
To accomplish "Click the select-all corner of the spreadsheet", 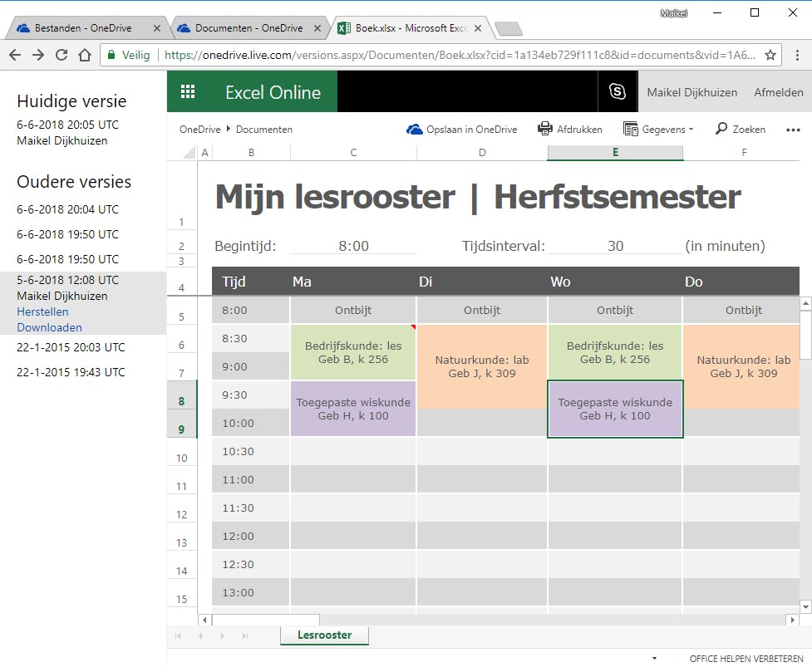I will [x=189, y=152].
